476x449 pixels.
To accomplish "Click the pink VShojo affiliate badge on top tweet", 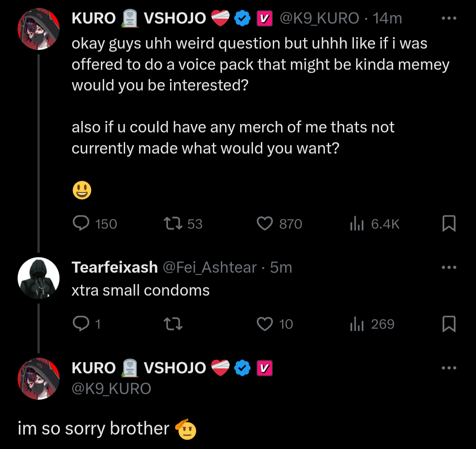I will (263, 19).
